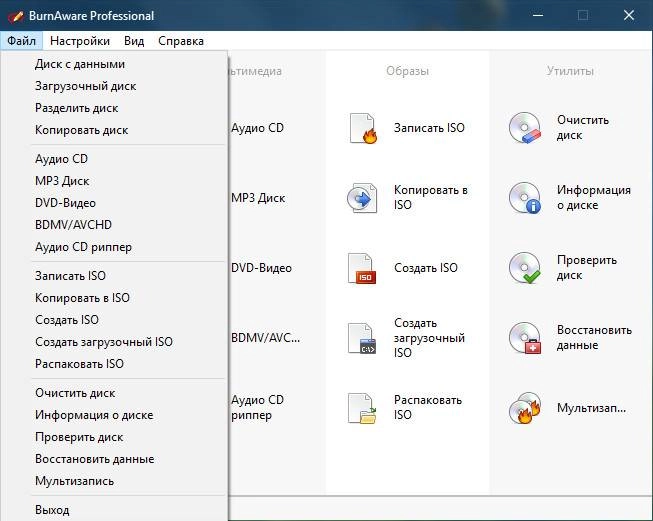This screenshot has height=521, width=653.
Task: Click the Утилиты column heading
Action: [570, 71]
